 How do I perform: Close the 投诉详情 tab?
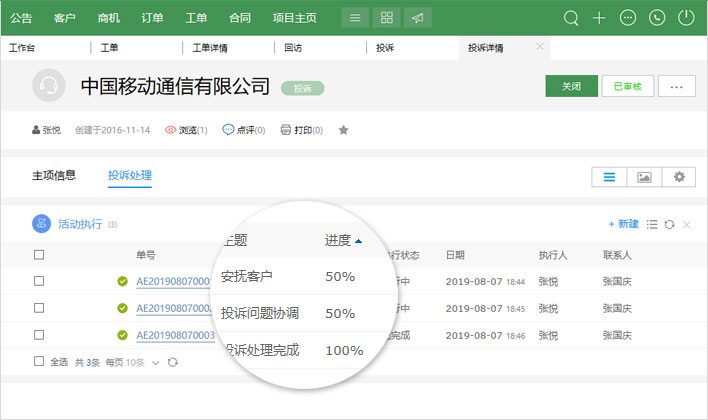click(x=540, y=46)
